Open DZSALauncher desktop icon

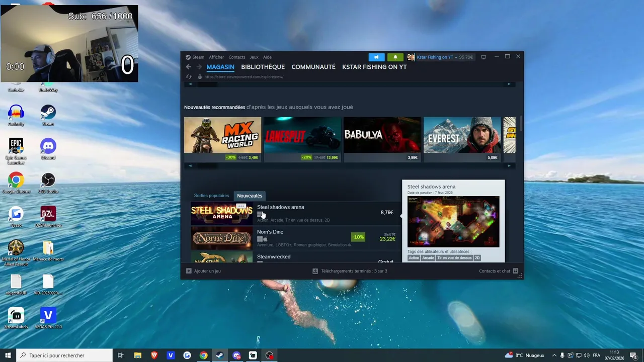tap(48, 217)
